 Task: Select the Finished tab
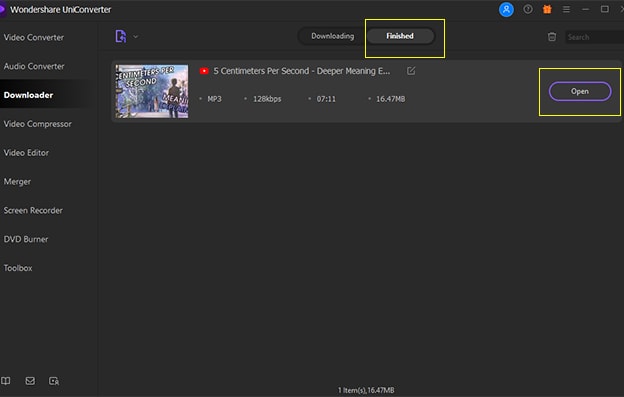[400, 36]
